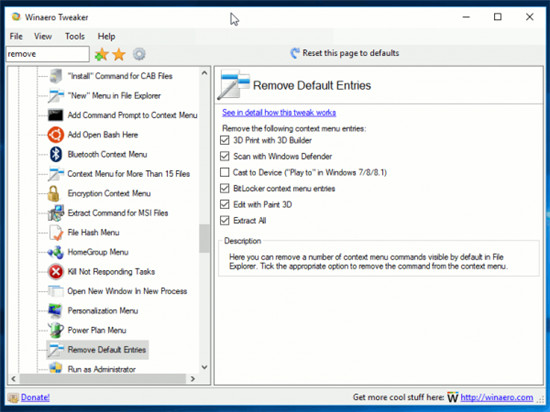Image resolution: width=550 pixels, height=412 pixels.
Task: Click the Open New Window In New Process icon
Action: click(x=56, y=291)
